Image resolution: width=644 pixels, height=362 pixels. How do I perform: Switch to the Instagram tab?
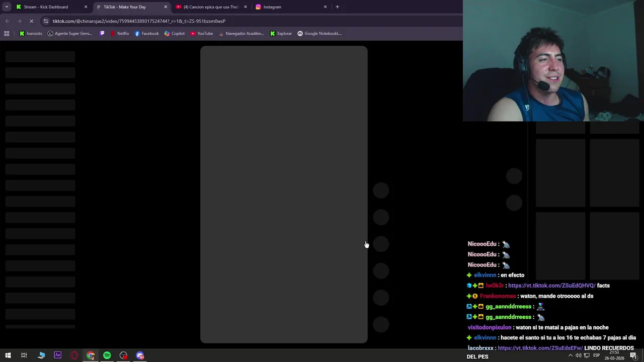291,7
